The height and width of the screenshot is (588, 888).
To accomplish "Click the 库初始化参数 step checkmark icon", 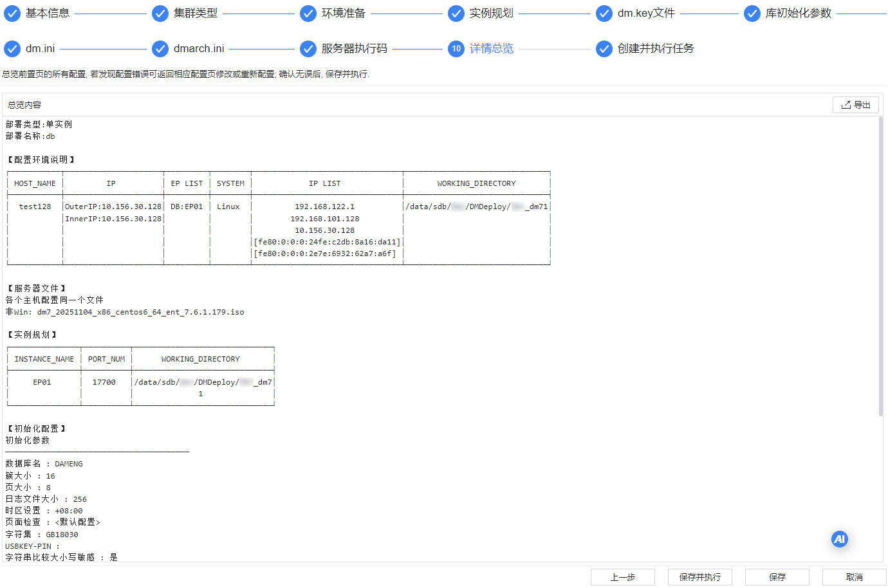I will tap(752, 14).
